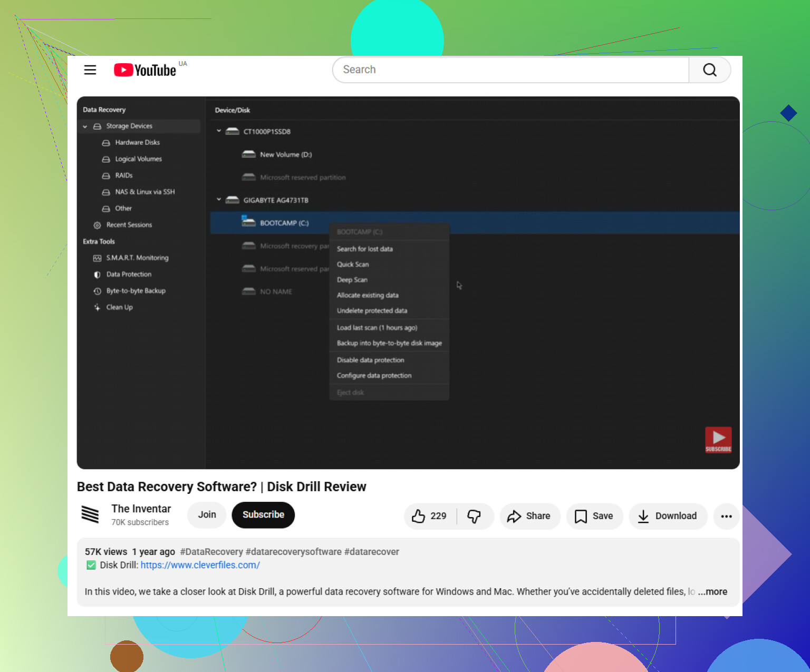Click the YouTube logo
The image size is (810, 672).
point(145,70)
